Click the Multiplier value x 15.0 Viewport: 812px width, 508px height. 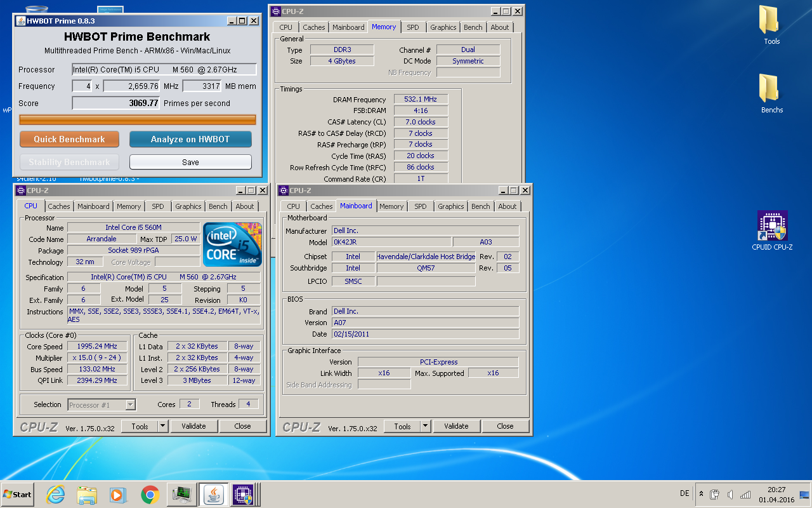[x=98, y=358]
